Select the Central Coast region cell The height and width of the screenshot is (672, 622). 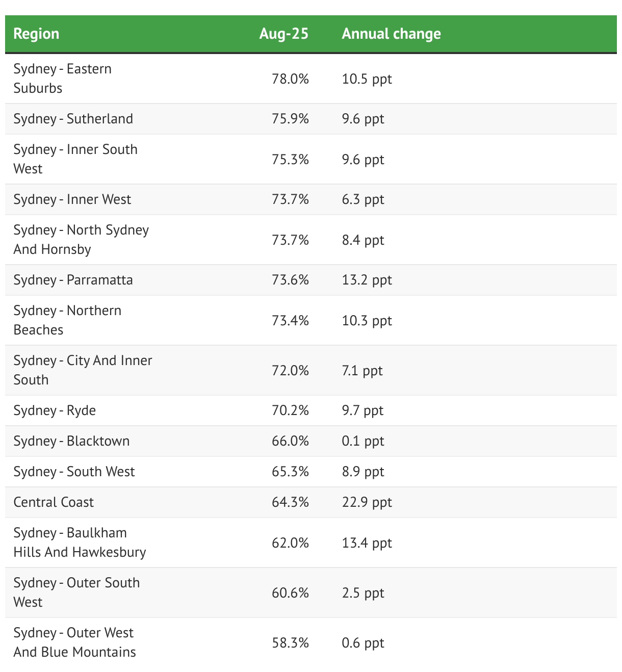[x=54, y=502]
